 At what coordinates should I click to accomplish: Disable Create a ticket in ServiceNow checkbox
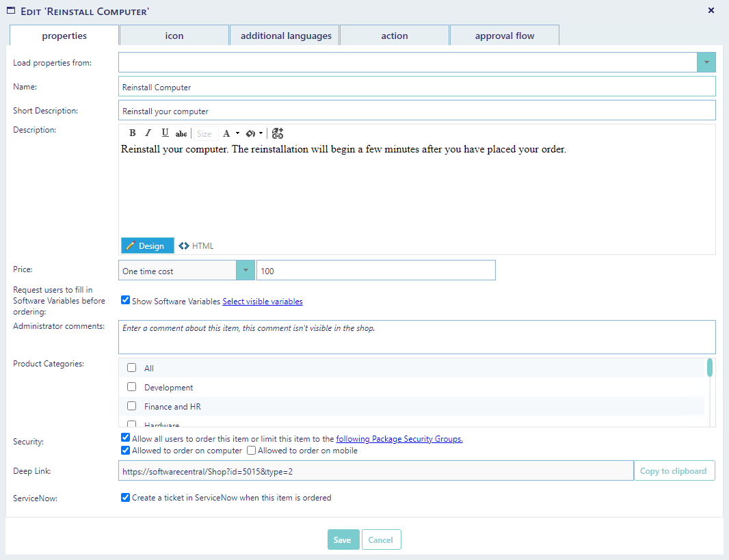[125, 498]
